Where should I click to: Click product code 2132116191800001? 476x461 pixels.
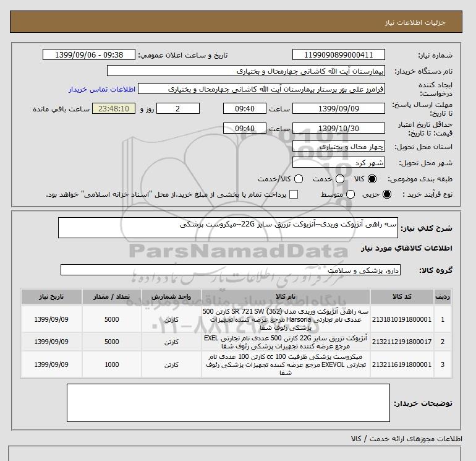[x=402, y=364]
